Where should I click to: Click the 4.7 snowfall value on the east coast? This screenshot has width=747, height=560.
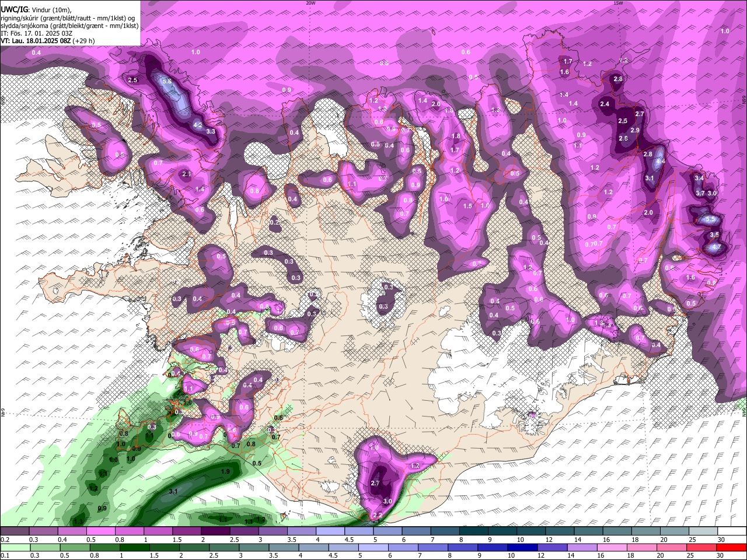[x=717, y=247]
